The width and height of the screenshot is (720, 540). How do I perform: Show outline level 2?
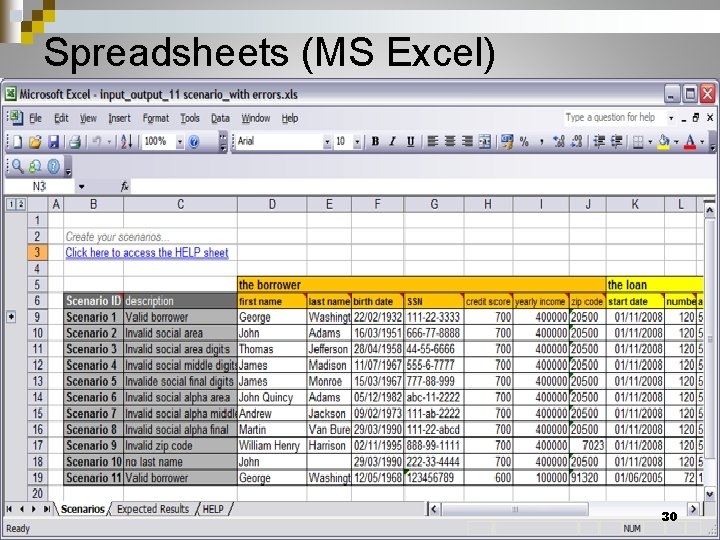(20, 204)
